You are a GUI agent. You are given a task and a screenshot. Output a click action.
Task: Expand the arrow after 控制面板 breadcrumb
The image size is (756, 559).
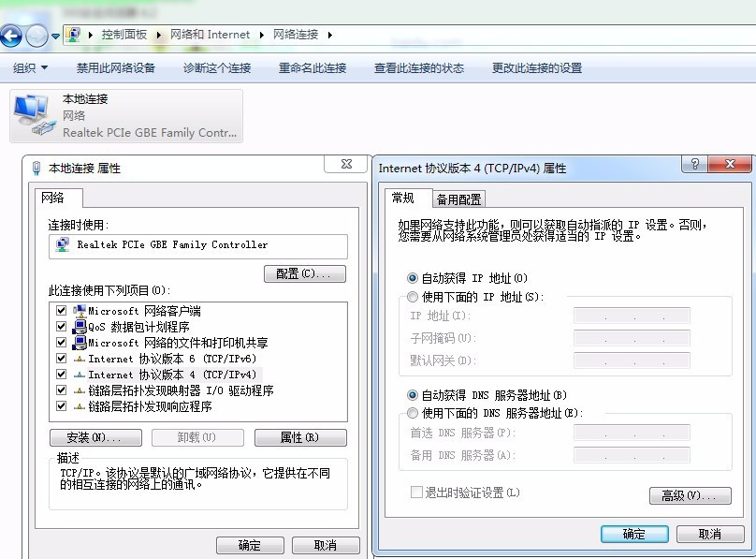click(x=159, y=35)
